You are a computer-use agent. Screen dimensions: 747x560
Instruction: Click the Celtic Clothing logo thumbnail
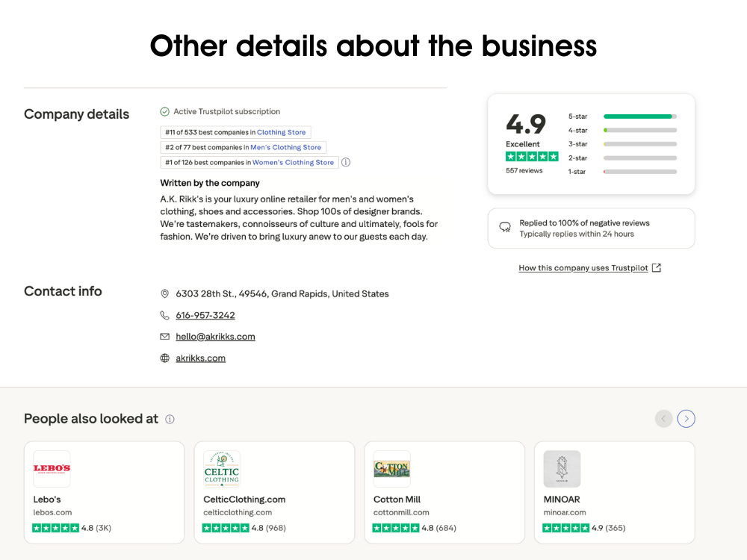point(222,469)
